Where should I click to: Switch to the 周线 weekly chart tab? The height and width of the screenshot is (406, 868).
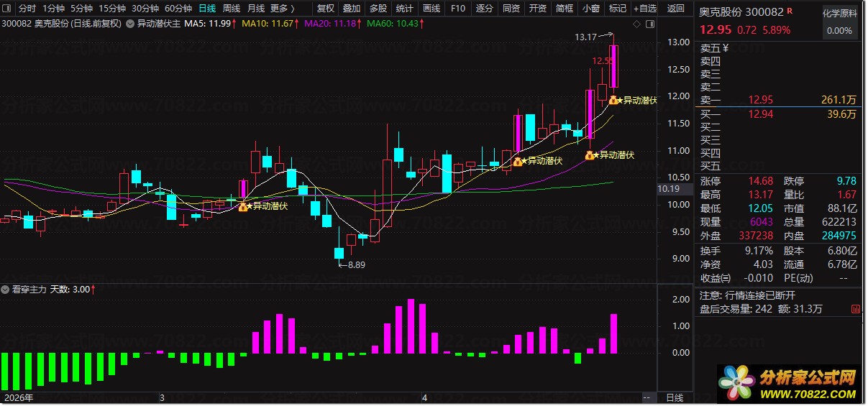pos(231,9)
